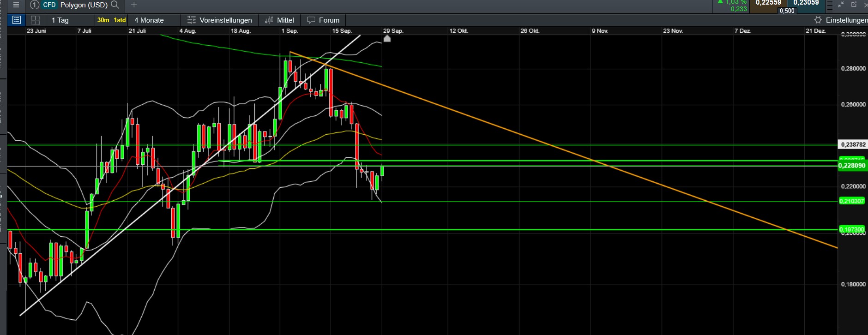Click the buy price 0,23059
This screenshot has height=335, width=868.
pyautogui.click(x=806, y=3)
